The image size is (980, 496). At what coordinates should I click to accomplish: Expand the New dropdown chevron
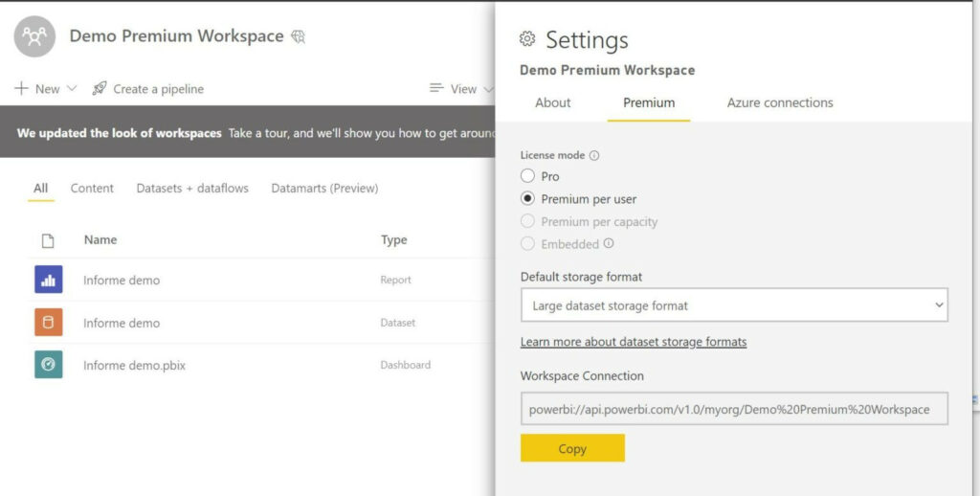[x=71, y=88]
